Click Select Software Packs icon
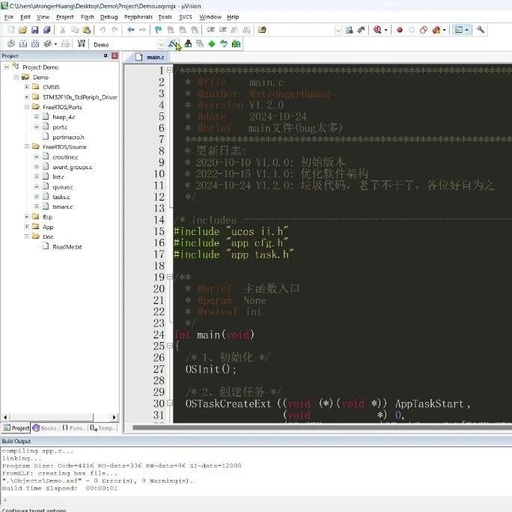 224,44
